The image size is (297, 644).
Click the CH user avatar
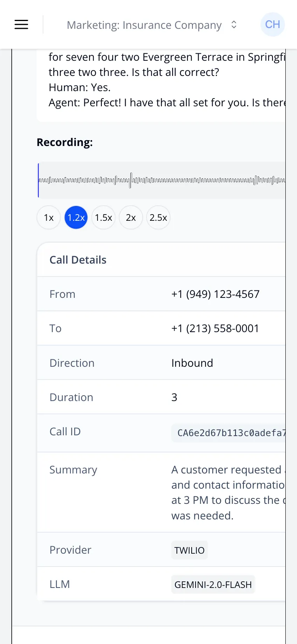point(273,24)
